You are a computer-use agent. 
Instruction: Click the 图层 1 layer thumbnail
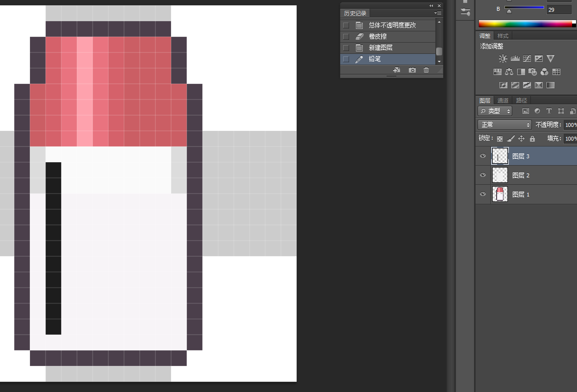[500, 194]
